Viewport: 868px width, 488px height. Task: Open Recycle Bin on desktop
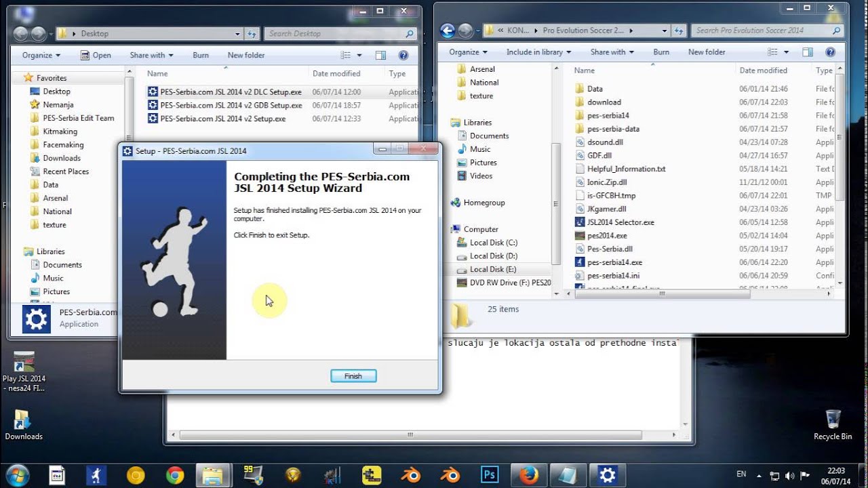click(x=833, y=424)
